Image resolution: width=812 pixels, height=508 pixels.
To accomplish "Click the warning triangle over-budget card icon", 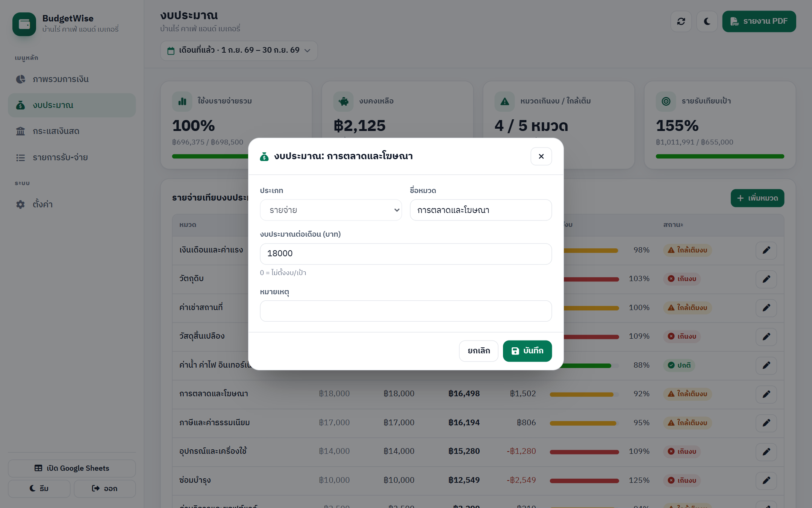I will [504, 101].
